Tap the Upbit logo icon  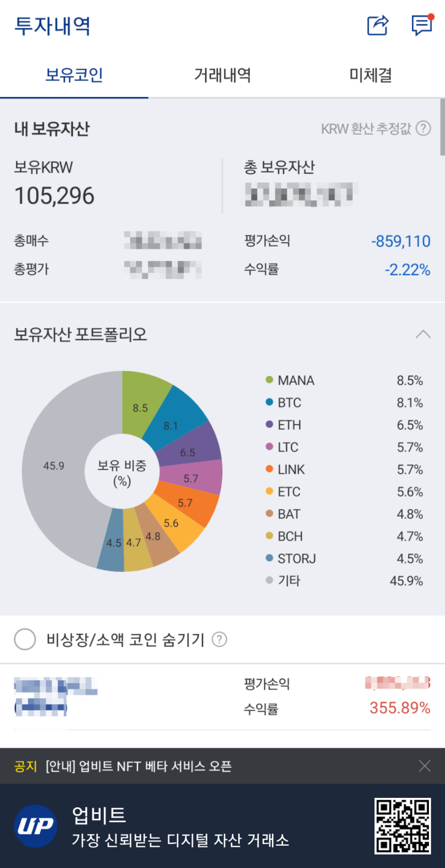(x=36, y=826)
